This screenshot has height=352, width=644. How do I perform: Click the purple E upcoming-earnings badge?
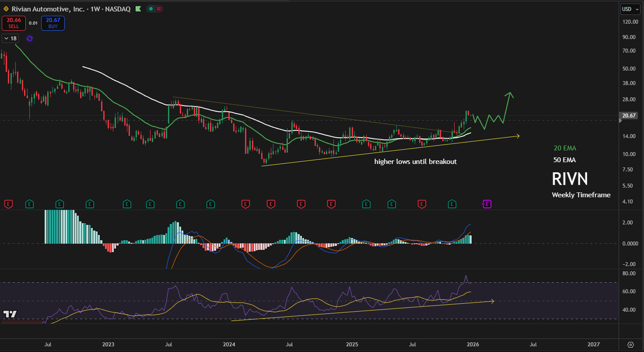pyautogui.click(x=486, y=204)
